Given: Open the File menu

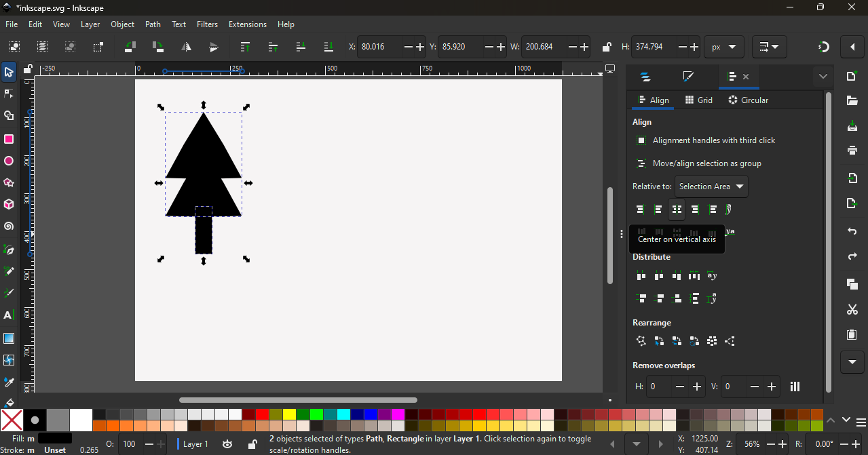Looking at the screenshot, I should (x=12, y=24).
